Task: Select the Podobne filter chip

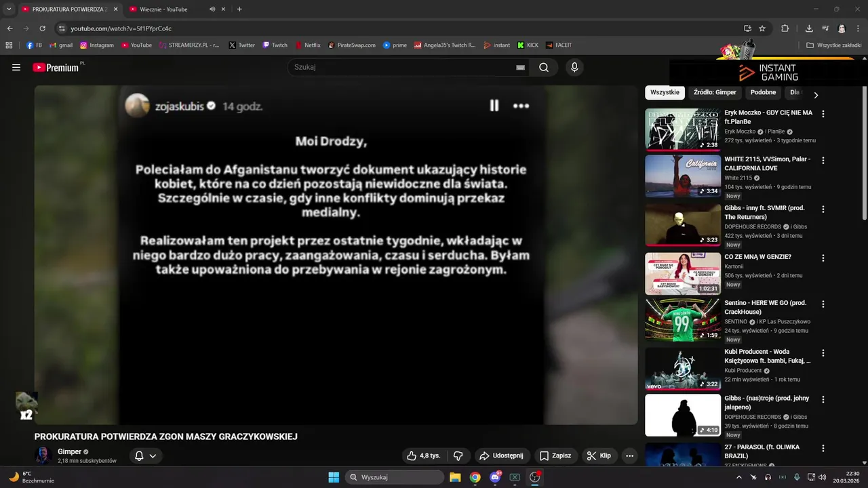Action: point(763,92)
